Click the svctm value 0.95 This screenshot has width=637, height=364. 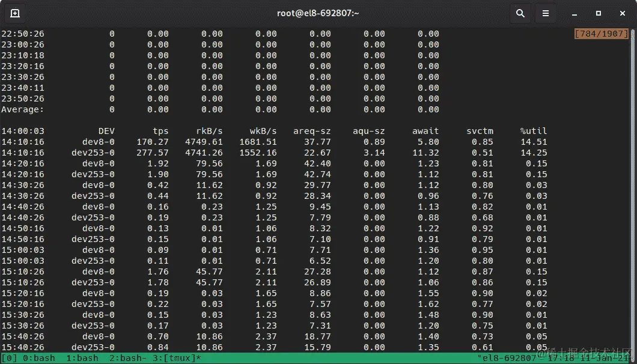[483, 250]
